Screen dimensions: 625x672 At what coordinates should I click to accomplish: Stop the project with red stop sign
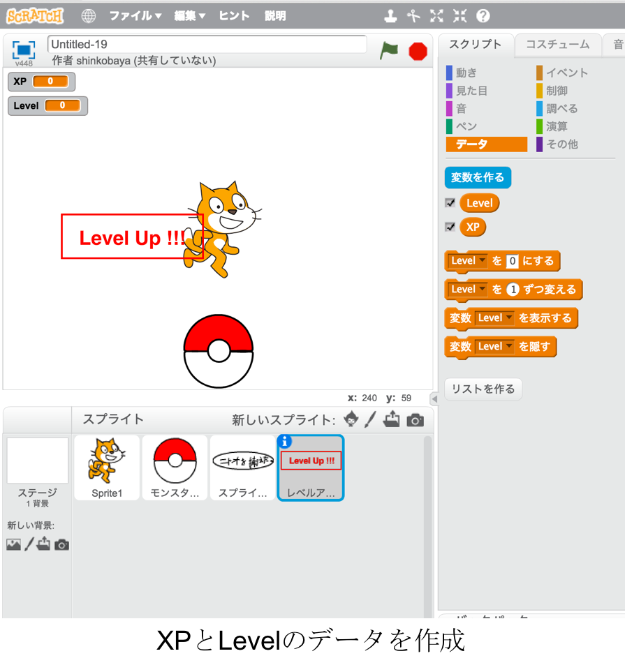[418, 52]
